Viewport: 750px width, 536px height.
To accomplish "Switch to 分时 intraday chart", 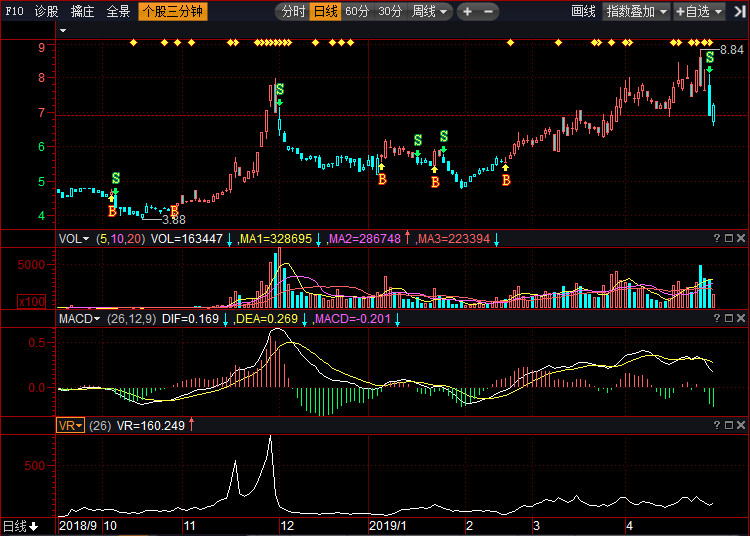I will click(x=293, y=11).
